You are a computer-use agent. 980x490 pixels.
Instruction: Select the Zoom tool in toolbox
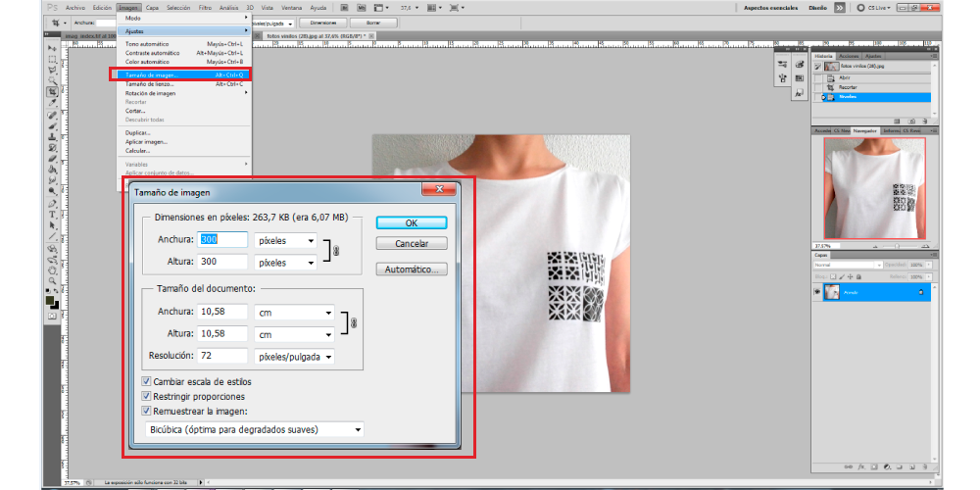click(x=53, y=282)
